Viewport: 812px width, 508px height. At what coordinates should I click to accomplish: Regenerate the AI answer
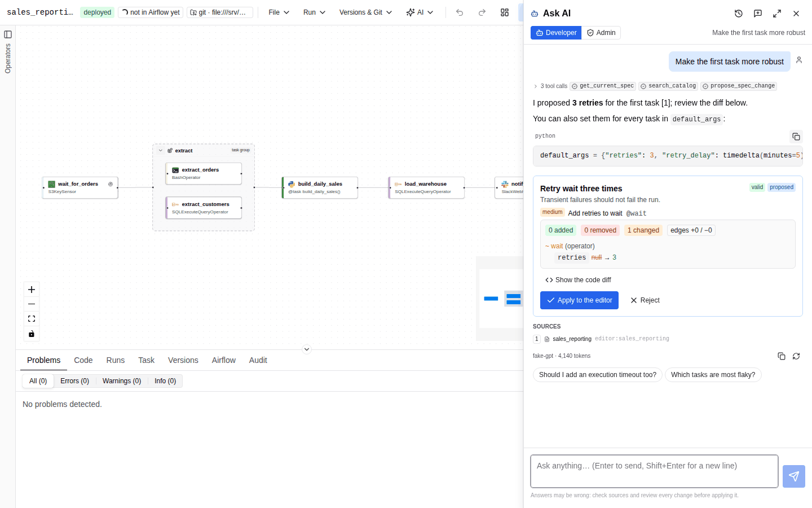pos(796,356)
